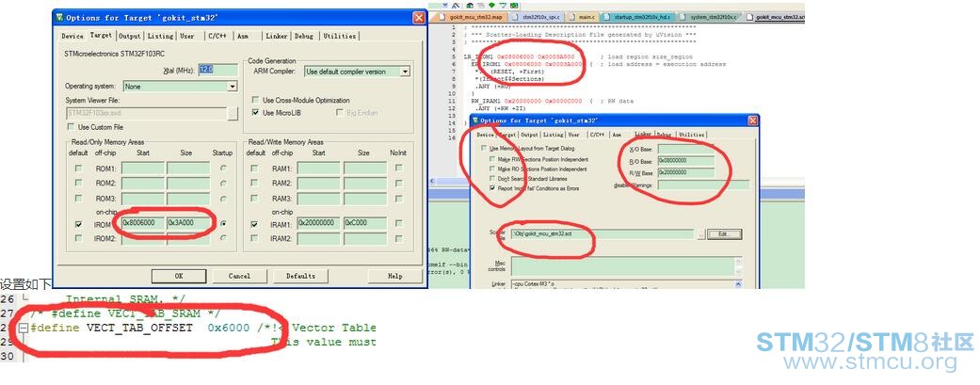This screenshot has width=980, height=385.
Task: Switch to Device tab in left Options dialog
Action: (x=72, y=37)
